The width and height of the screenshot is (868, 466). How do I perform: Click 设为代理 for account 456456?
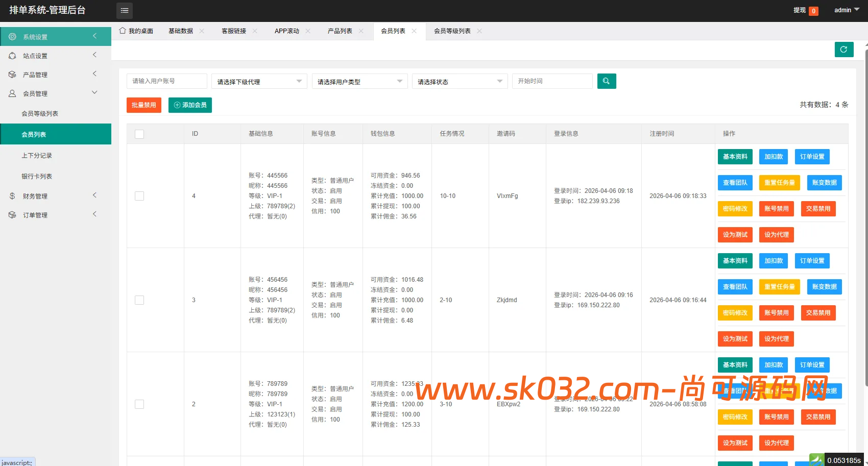click(777, 339)
